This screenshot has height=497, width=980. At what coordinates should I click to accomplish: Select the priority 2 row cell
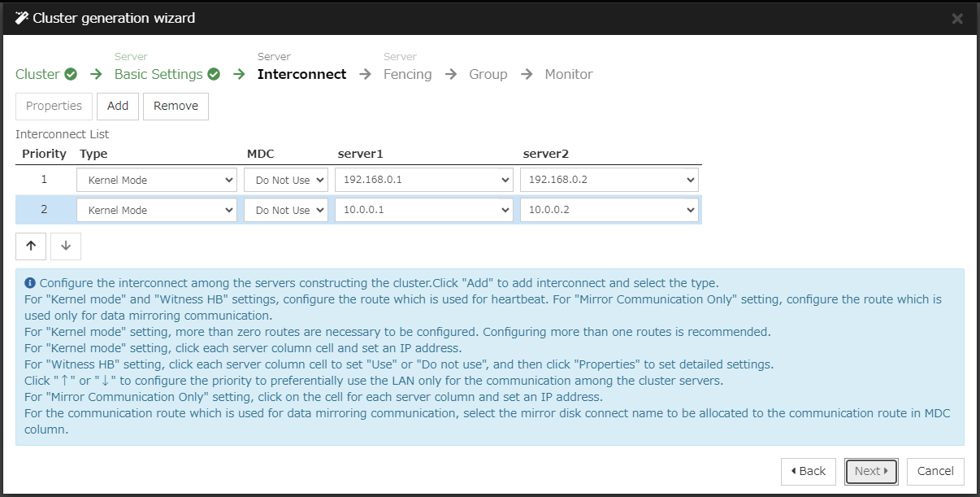click(x=44, y=210)
